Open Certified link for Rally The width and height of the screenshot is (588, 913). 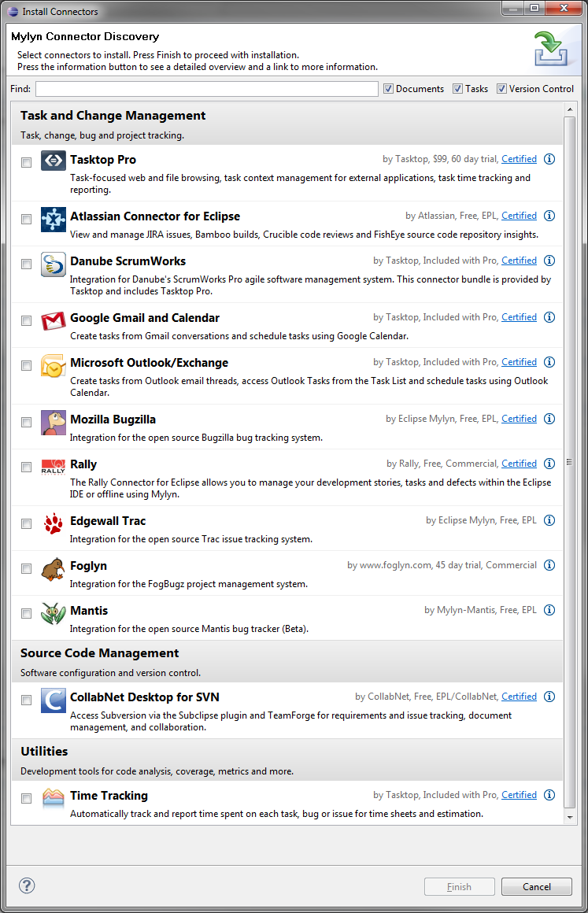[x=519, y=464]
